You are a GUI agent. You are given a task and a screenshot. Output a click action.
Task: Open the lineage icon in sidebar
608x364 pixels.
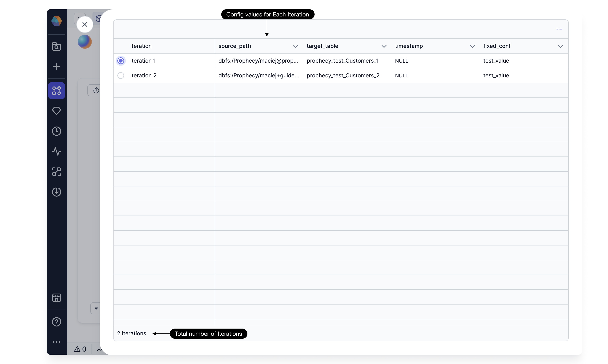(56, 172)
